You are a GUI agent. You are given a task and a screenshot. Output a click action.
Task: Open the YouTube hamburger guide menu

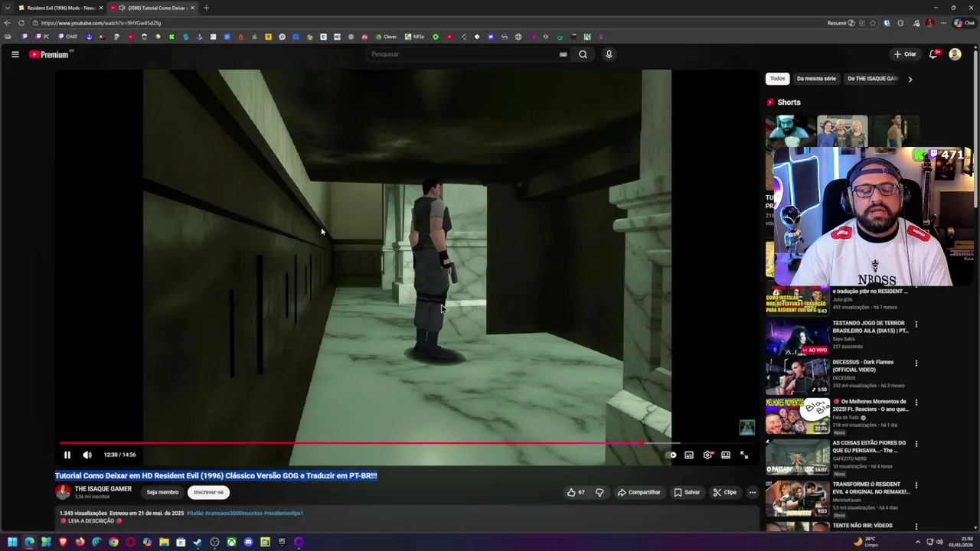click(x=15, y=54)
